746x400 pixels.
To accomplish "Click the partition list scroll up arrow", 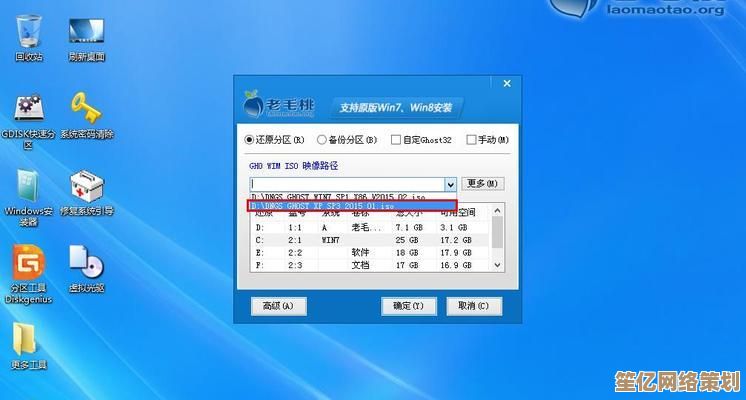I will point(498,210).
